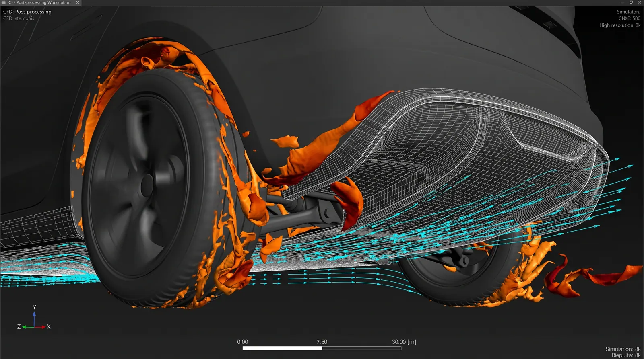Close the CFF Post-processing Workstation tab
Image resolution: width=644 pixels, height=359 pixels.
(x=78, y=2)
